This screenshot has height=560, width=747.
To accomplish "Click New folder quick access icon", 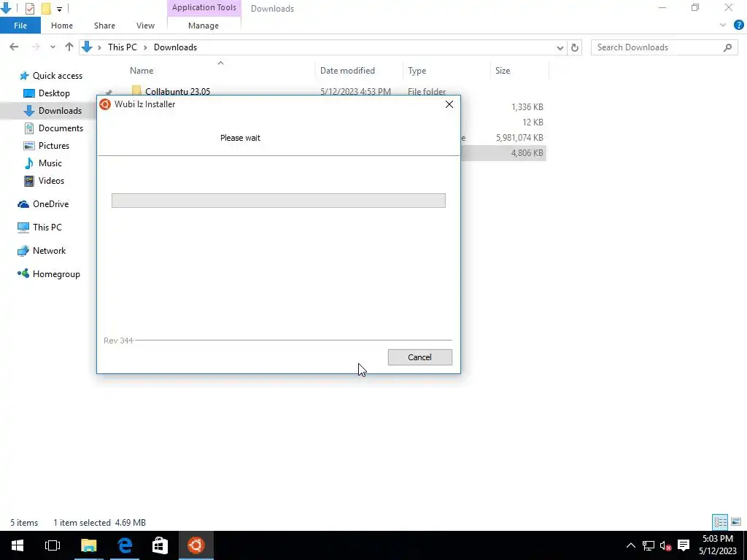I will point(46,8).
